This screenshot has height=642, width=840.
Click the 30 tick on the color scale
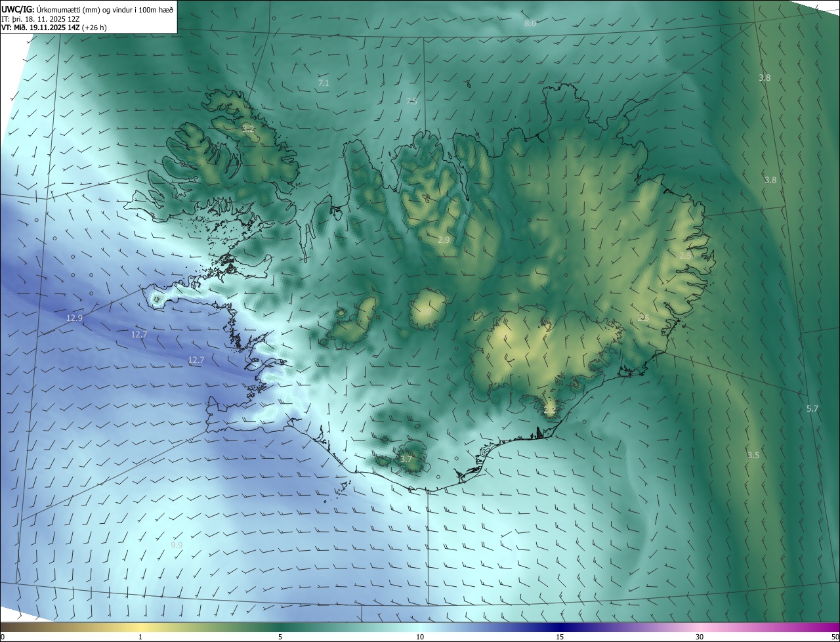[700, 637]
